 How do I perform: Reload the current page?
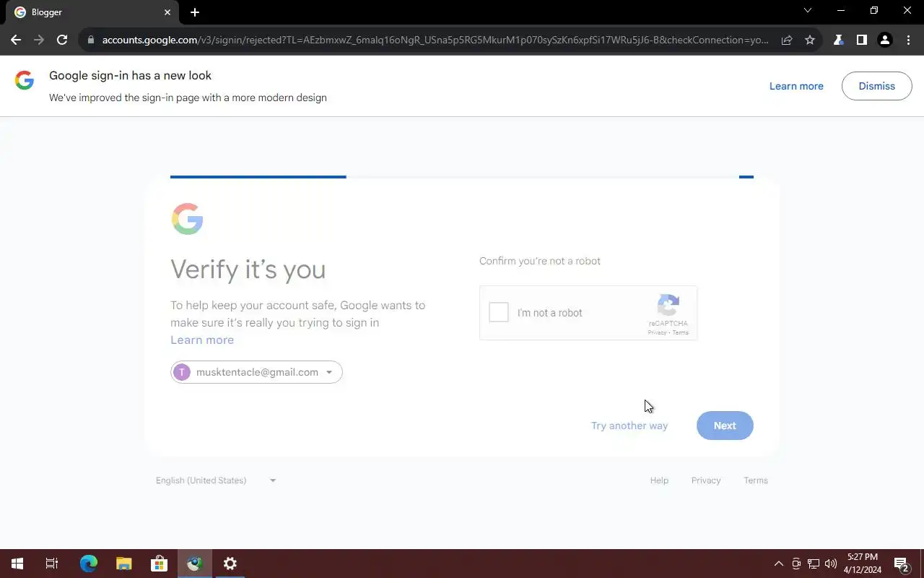click(62, 40)
